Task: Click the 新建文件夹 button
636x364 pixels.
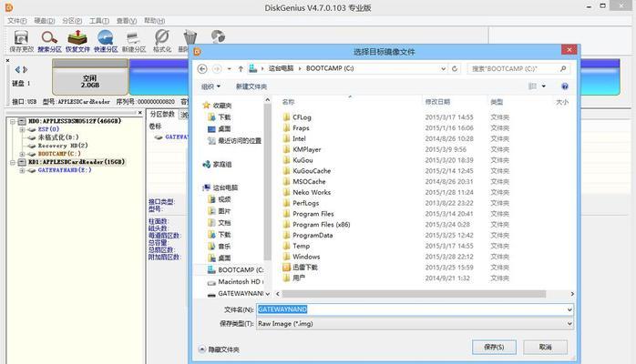Action: [251, 86]
